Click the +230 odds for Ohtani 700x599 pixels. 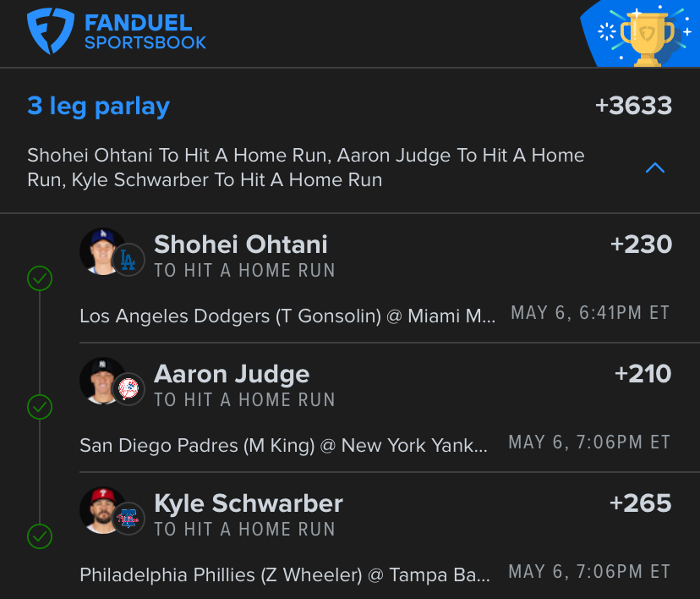click(641, 245)
